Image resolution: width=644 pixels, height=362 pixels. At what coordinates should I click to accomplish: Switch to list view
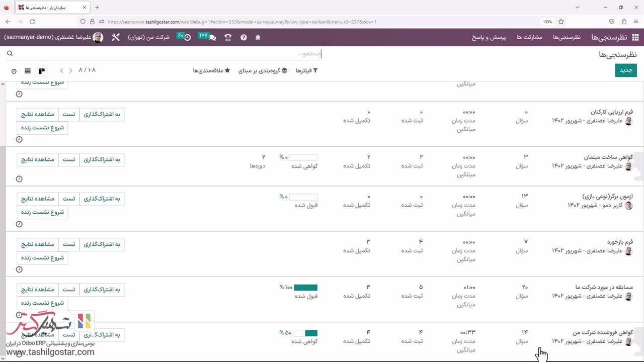pos(28,71)
